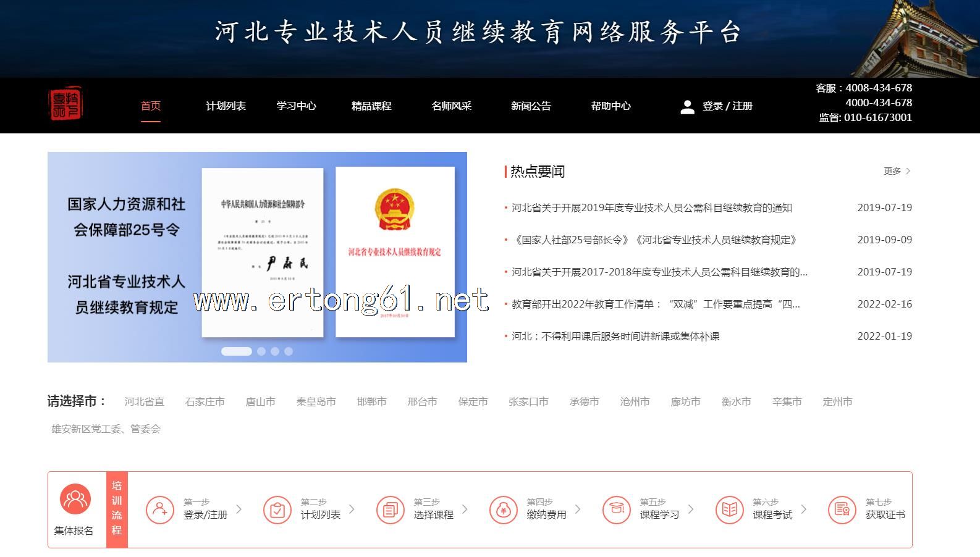Select 石家庄市 from the city list
The image size is (980, 557).
(x=205, y=402)
